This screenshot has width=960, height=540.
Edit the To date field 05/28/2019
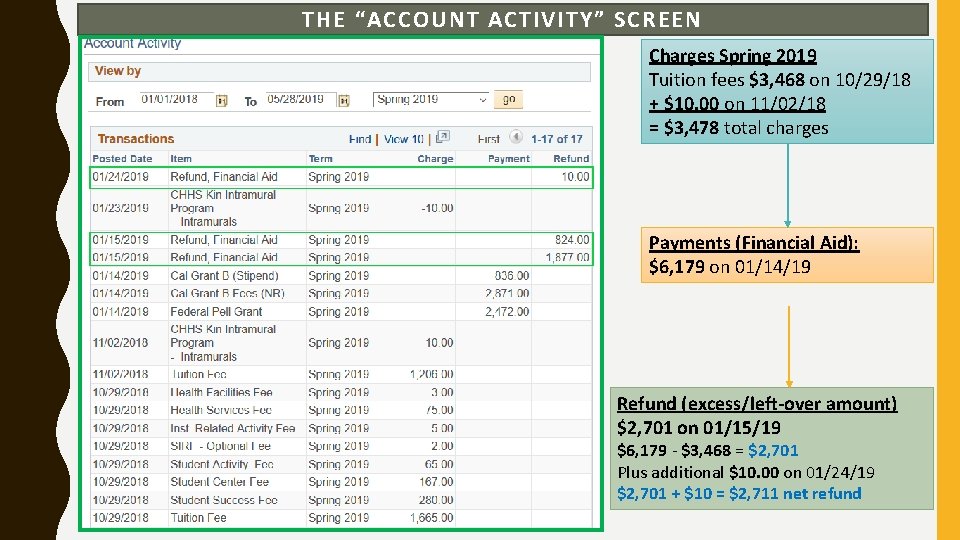click(301, 99)
